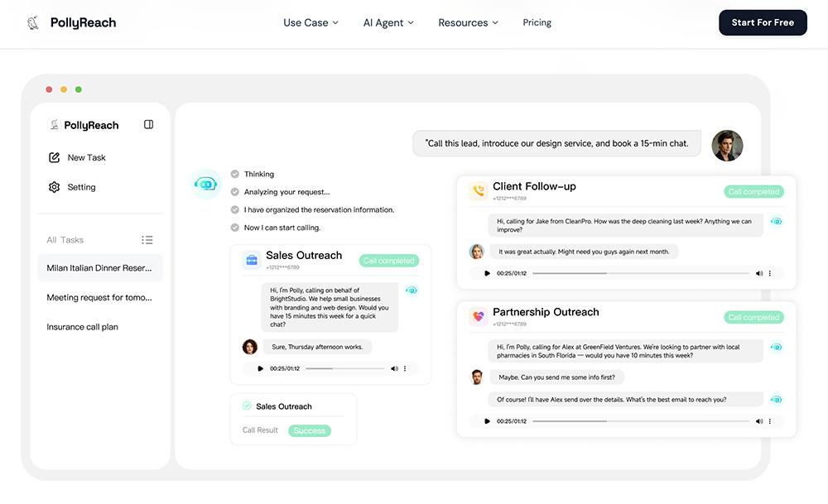The width and height of the screenshot is (828, 504).
Task: Click the Client Follow-up phone icon
Action: pos(479,191)
